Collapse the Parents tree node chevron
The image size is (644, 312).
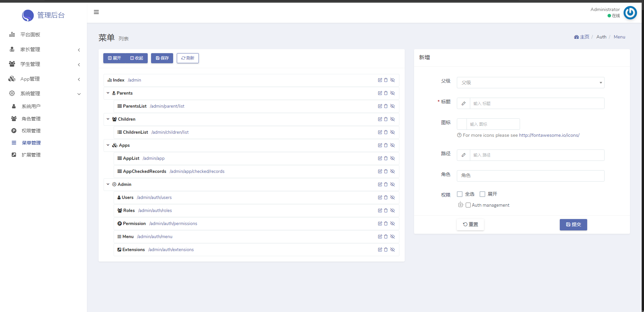108,93
